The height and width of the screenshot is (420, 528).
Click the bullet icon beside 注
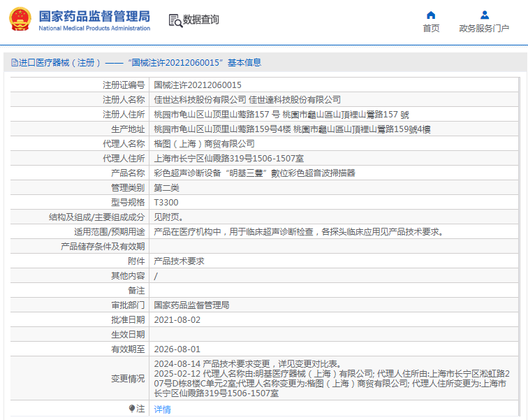(x=132, y=409)
